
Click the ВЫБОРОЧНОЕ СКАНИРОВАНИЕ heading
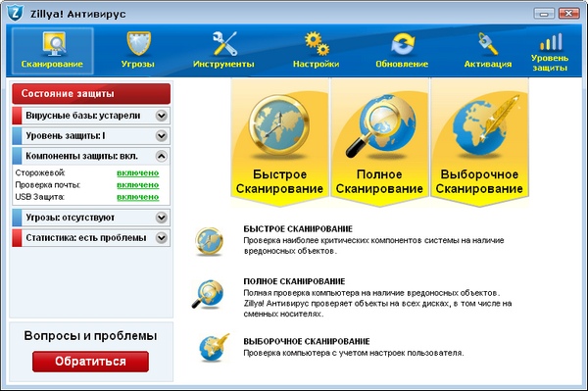coord(307,341)
